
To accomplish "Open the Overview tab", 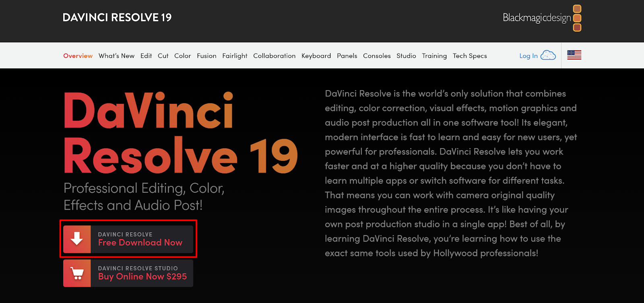I will click(78, 56).
